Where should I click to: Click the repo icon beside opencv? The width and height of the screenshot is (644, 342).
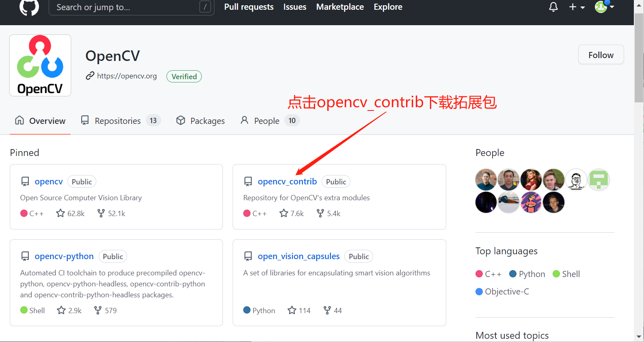pyautogui.click(x=25, y=182)
